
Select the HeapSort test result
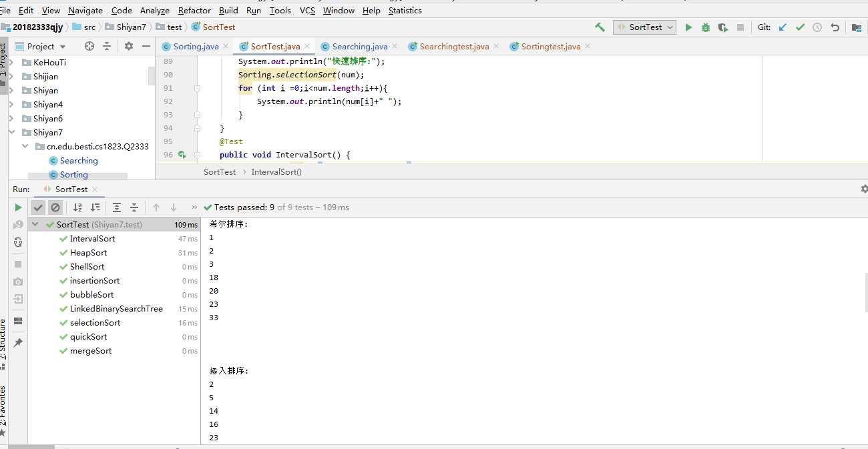(x=88, y=253)
